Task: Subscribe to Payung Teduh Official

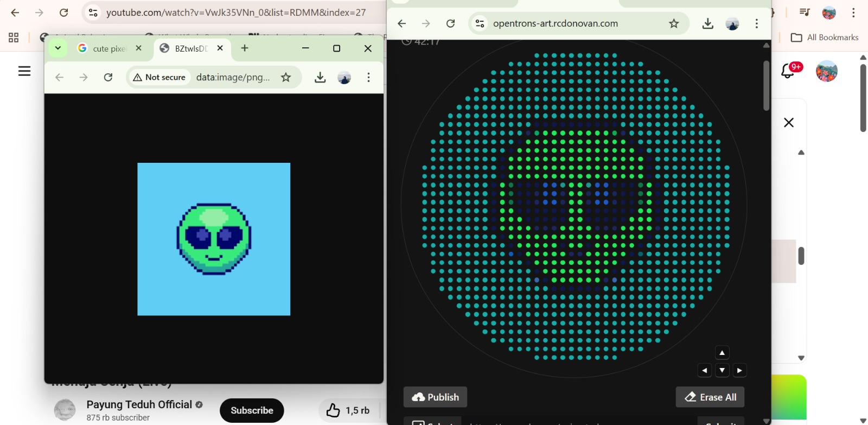Action: (252, 410)
